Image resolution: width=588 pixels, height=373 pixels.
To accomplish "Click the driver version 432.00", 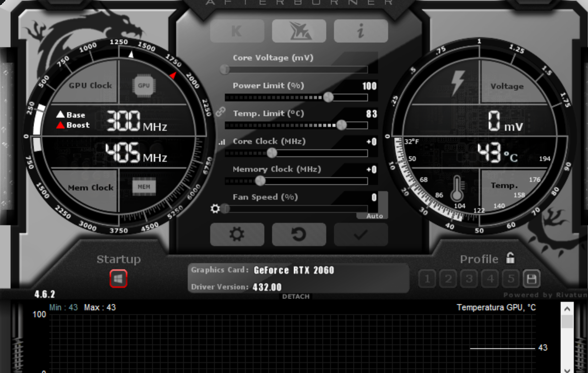I will tap(267, 287).
